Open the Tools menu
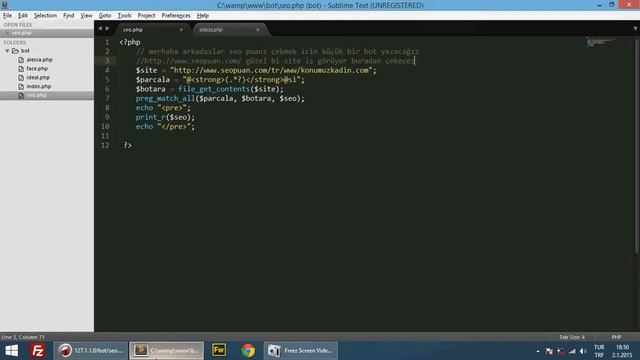The height and width of the screenshot is (360, 640). click(x=124, y=16)
